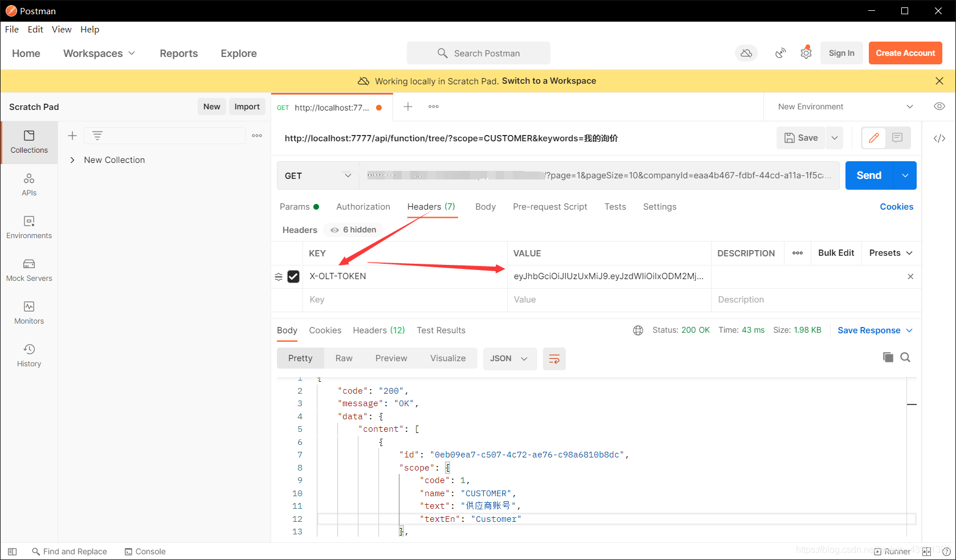Click the Import button

(247, 107)
